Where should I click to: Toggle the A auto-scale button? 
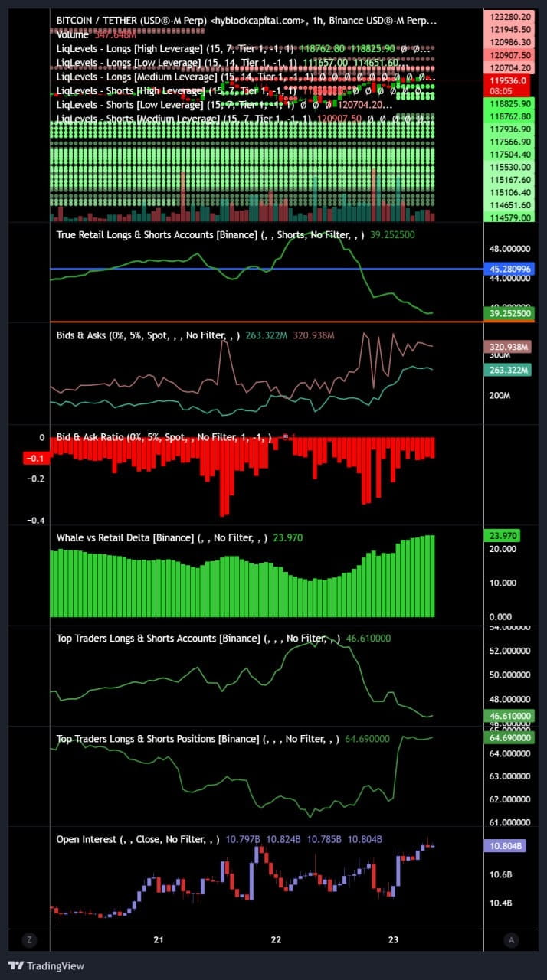point(511,939)
